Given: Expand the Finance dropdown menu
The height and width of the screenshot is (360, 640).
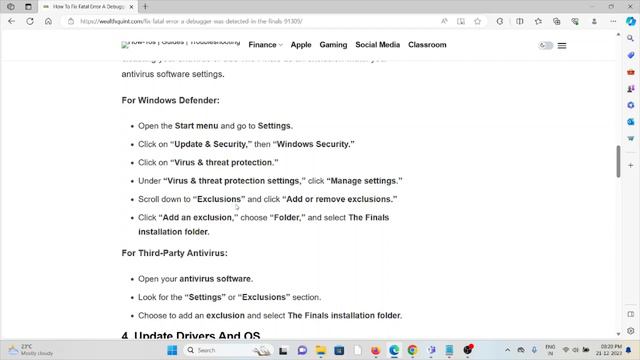Looking at the screenshot, I should pyautogui.click(x=265, y=45).
